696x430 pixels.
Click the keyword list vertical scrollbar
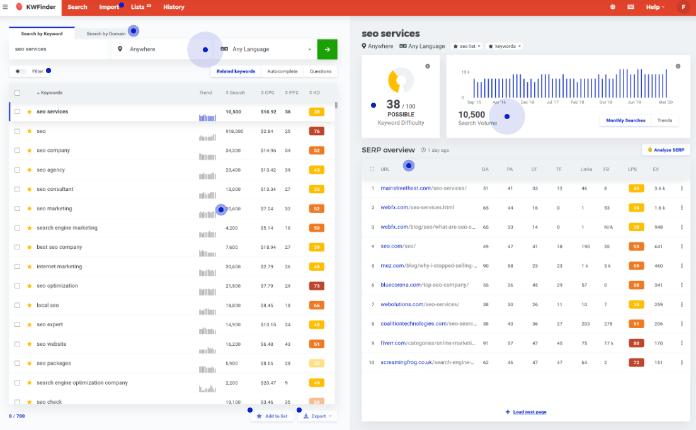click(x=336, y=105)
